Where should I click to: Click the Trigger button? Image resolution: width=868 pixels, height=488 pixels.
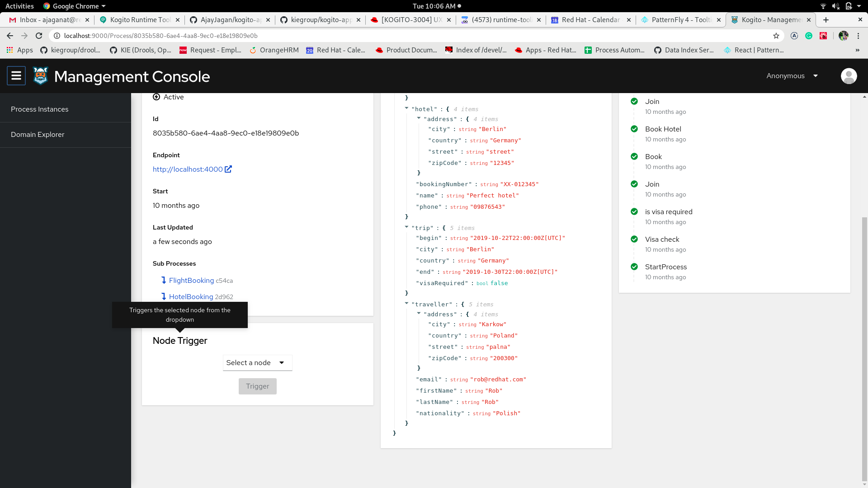pos(257,386)
